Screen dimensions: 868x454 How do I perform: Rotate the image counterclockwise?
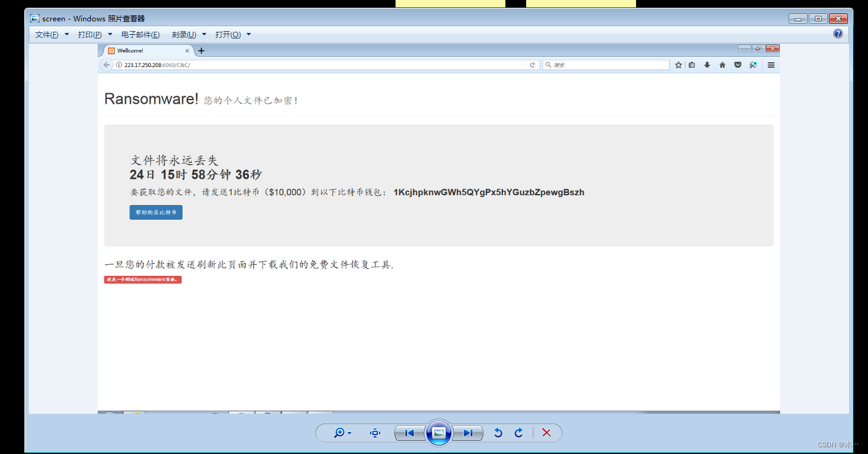[x=498, y=433]
